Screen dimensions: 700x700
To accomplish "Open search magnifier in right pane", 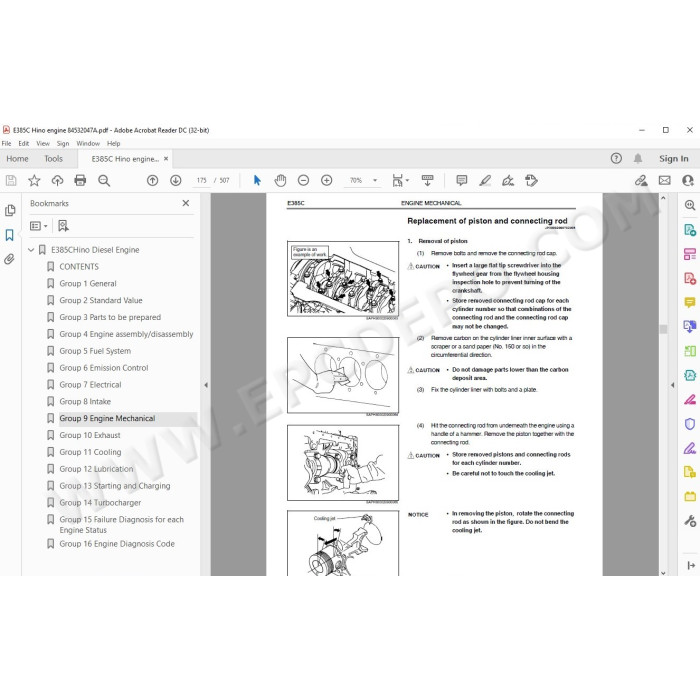I will click(x=690, y=205).
